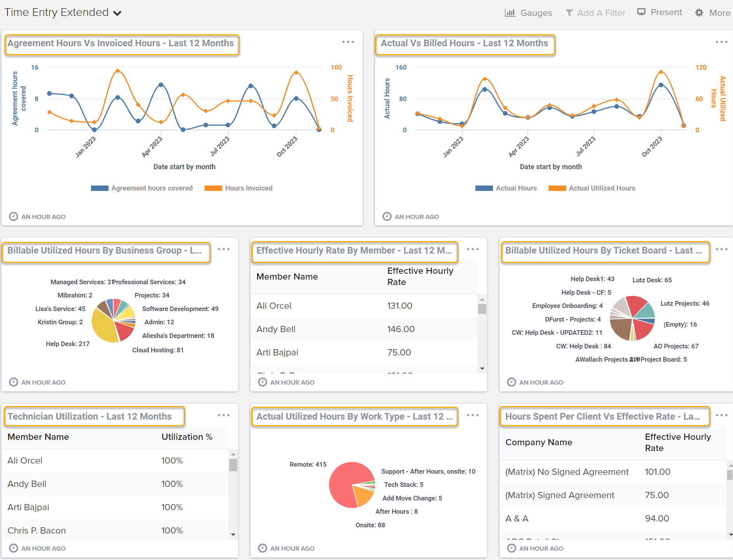Open options menu for Effective Hourly Rate By Member

tap(472, 249)
